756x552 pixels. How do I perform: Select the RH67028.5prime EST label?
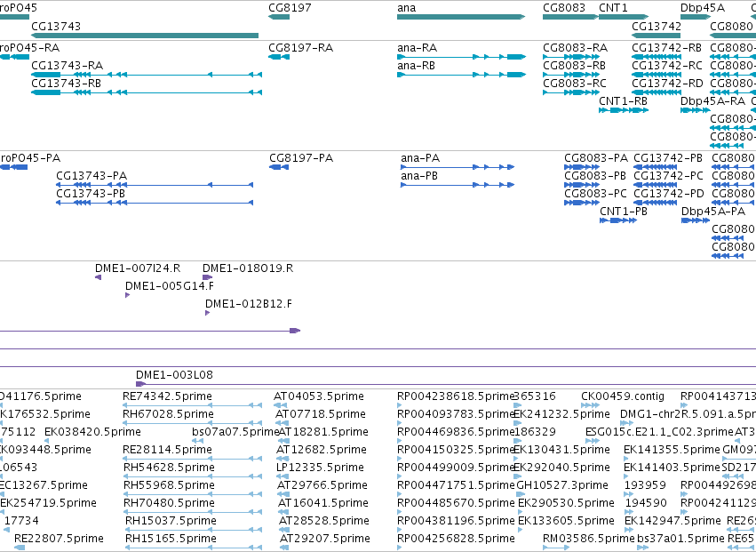pos(168,414)
